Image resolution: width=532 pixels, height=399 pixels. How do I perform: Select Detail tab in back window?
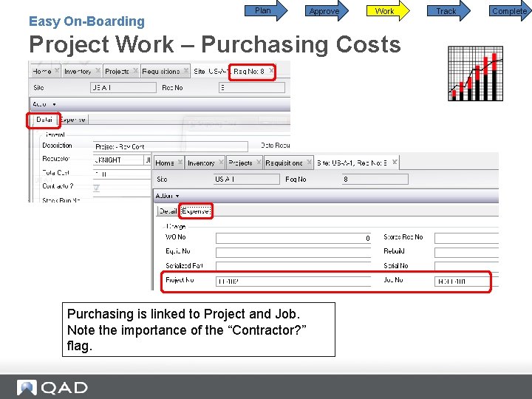[x=44, y=120]
